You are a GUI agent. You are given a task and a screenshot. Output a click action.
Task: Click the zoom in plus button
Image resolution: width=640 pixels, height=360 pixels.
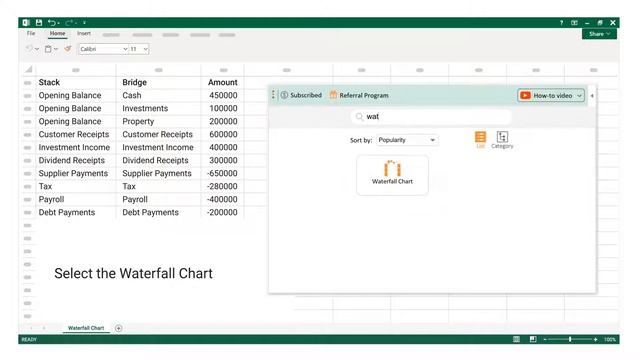coord(596,340)
